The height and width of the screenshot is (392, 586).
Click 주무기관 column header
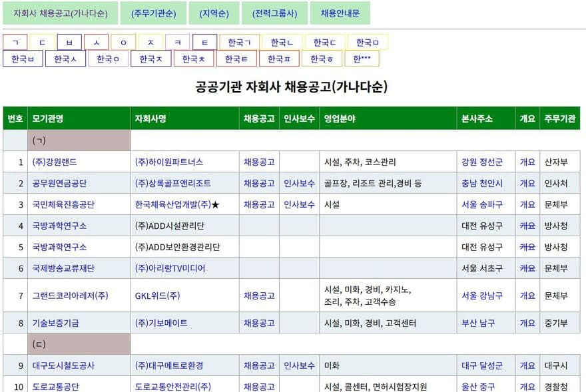(x=560, y=118)
